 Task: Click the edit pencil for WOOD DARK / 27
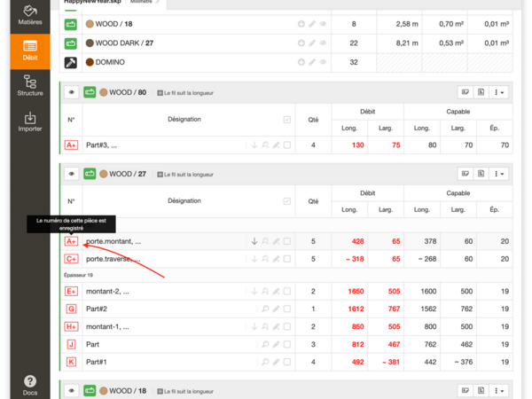[312, 43]
